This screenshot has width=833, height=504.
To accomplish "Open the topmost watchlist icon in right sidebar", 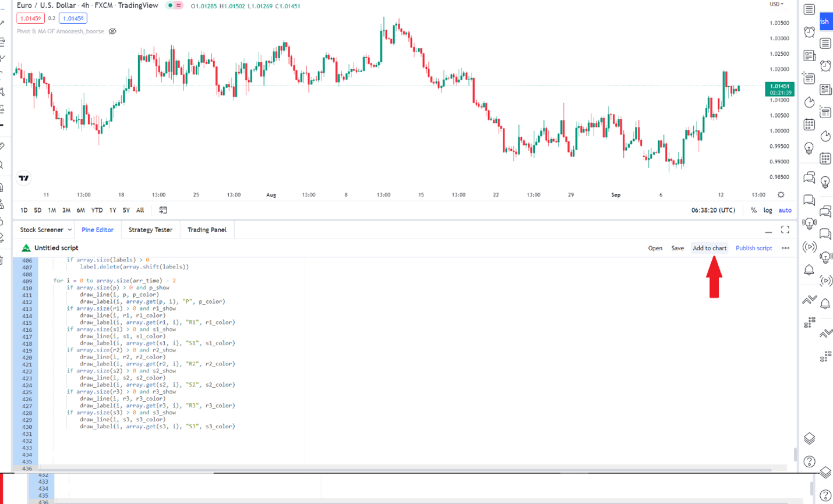I will (809, 9).
